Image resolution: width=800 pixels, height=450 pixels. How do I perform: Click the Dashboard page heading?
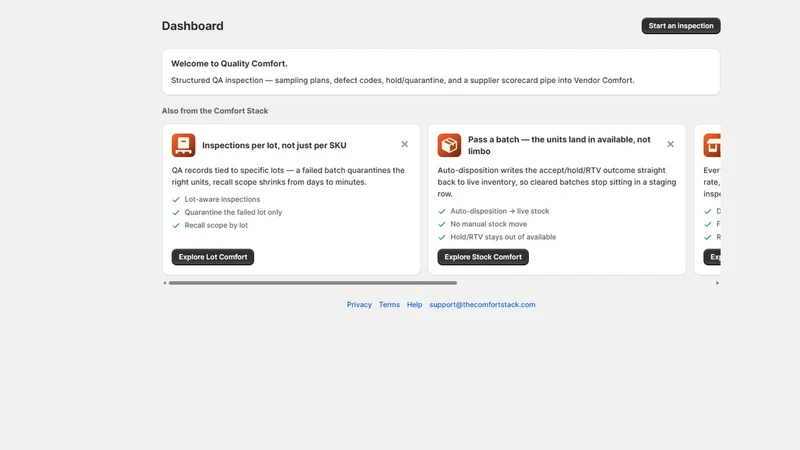tap(192, 26)
